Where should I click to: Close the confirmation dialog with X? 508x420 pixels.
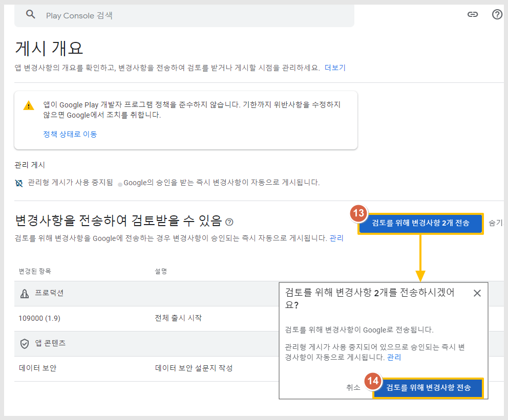[477, 293]
